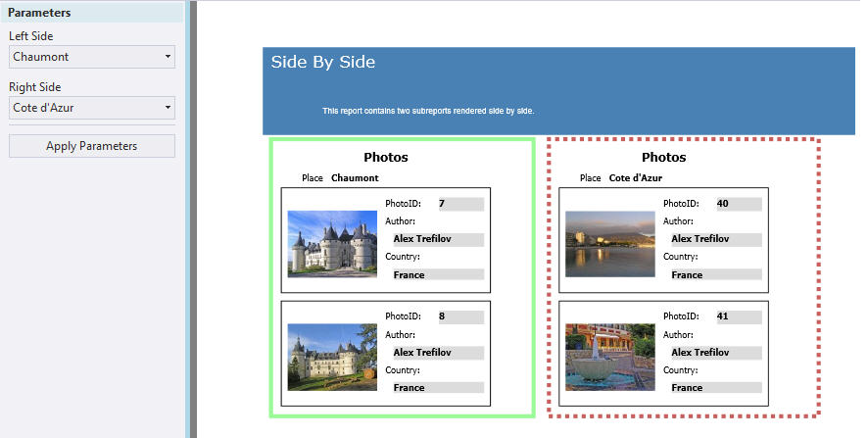Click the PhotoID value 7 field
Image resolution: width=868 pixels, height=438 pixels.
coord(460,204)
